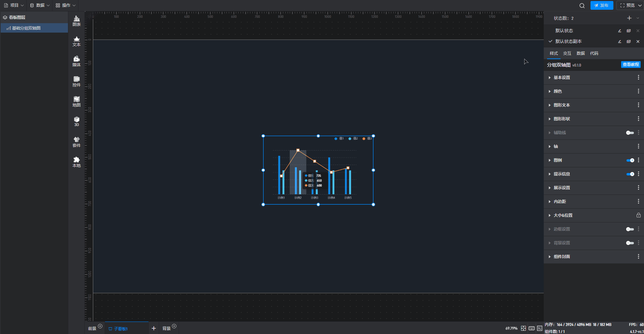Image resolution: width=644 pixels, height=334 pixels.
Task: Expand the 基本设置 section
Action: 562,78
